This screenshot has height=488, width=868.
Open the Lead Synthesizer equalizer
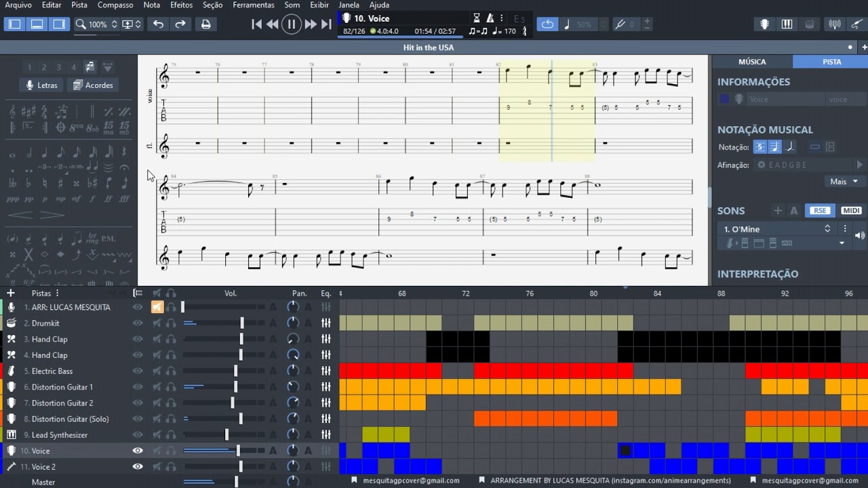pyautogui.click(x=326, y=434)
